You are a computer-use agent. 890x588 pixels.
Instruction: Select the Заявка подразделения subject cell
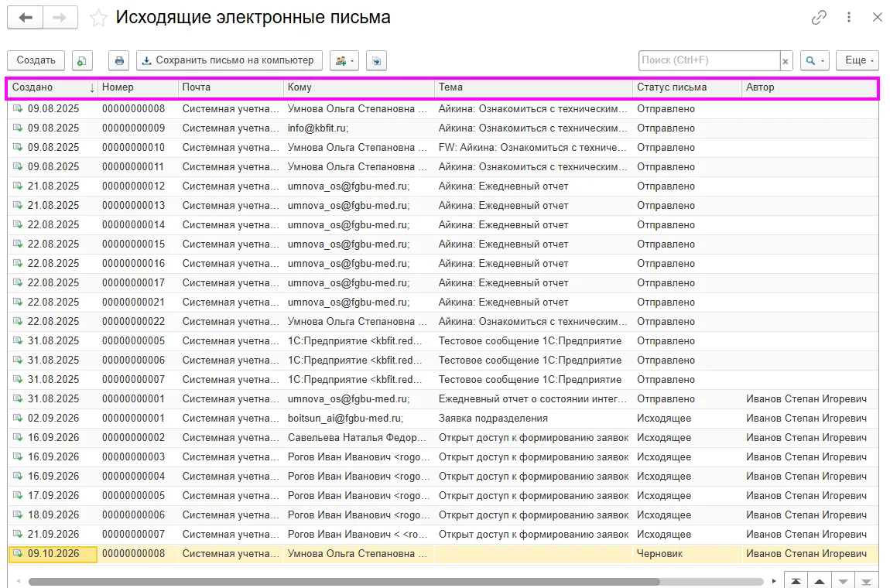click(x=533, y=418)
